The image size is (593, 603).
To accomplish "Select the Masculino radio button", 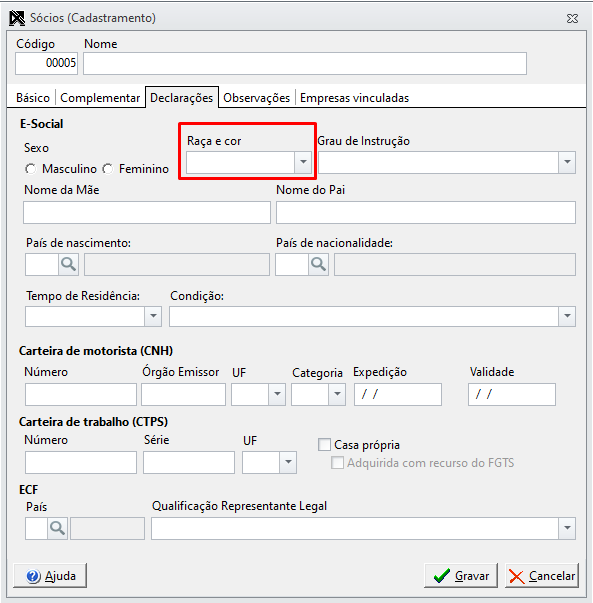I will tap(30, 169).
